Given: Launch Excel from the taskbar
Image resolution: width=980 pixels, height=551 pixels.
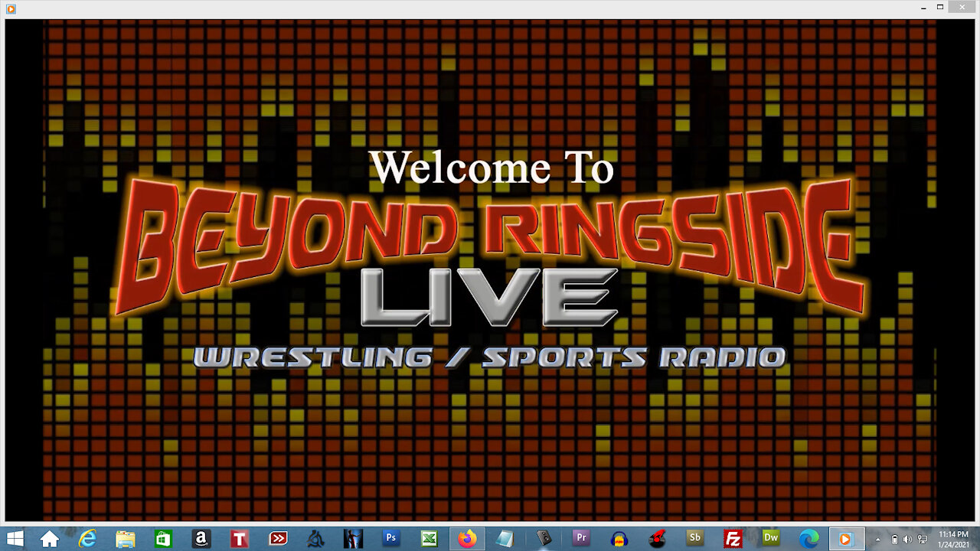Looking at the screenshot, I should (x=429, y=539).
